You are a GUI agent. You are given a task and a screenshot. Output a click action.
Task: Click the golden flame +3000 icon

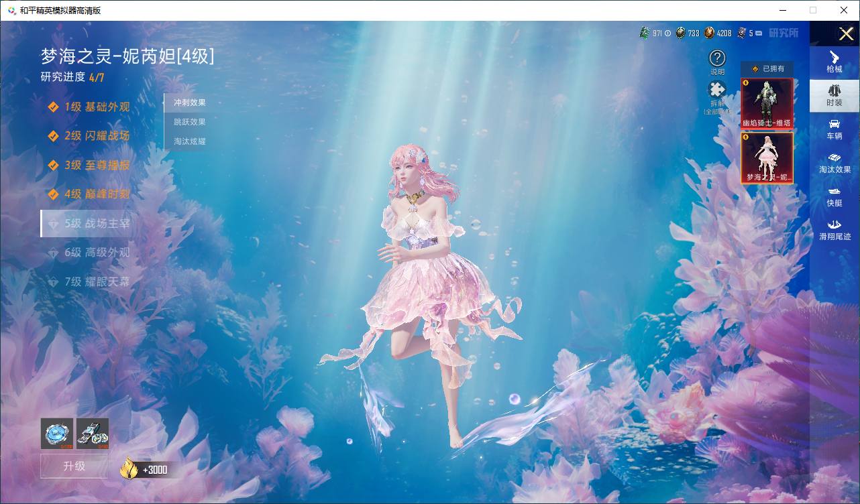[x=129, y=468]
